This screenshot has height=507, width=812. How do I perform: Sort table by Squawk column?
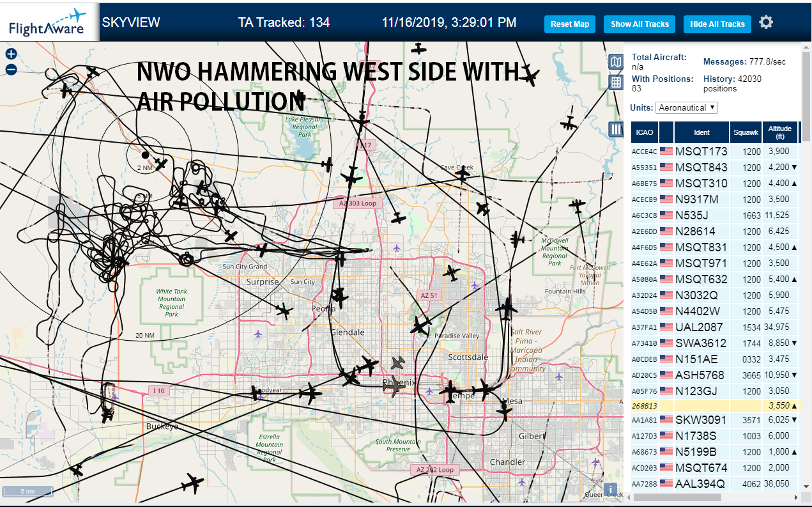746,132
